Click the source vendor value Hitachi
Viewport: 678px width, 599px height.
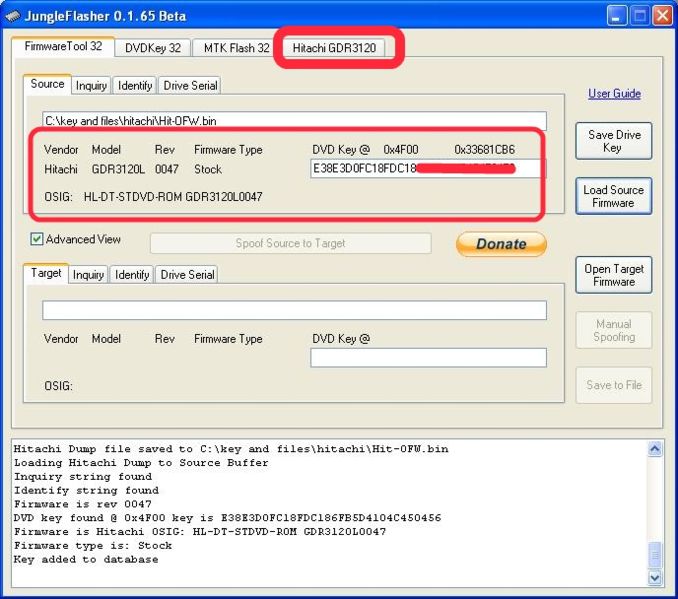pyautogui.click(x=61, y=169)
